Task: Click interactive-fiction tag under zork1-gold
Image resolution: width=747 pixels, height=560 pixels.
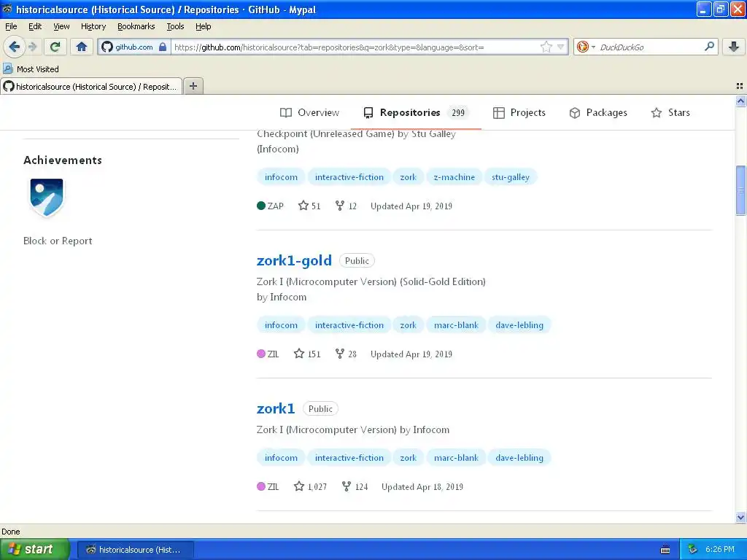Action: (349, 325)
